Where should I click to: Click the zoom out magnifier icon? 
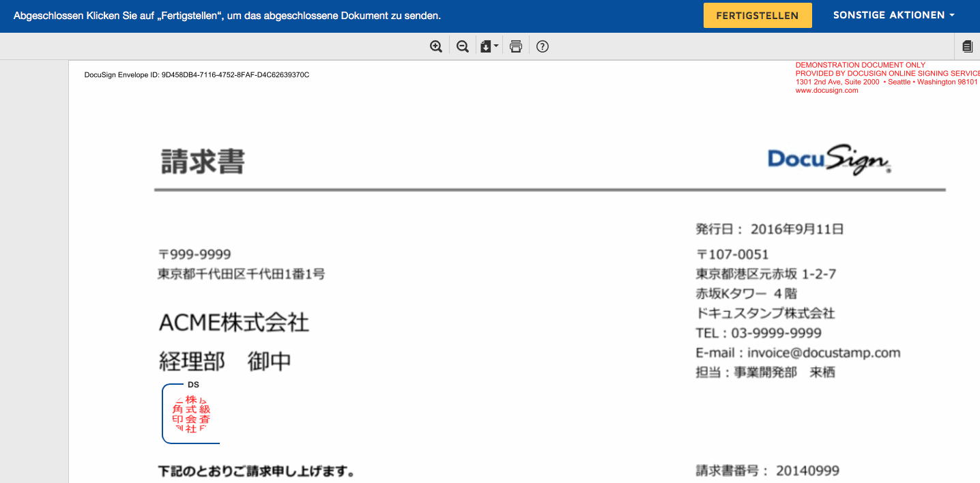[463, 46]
